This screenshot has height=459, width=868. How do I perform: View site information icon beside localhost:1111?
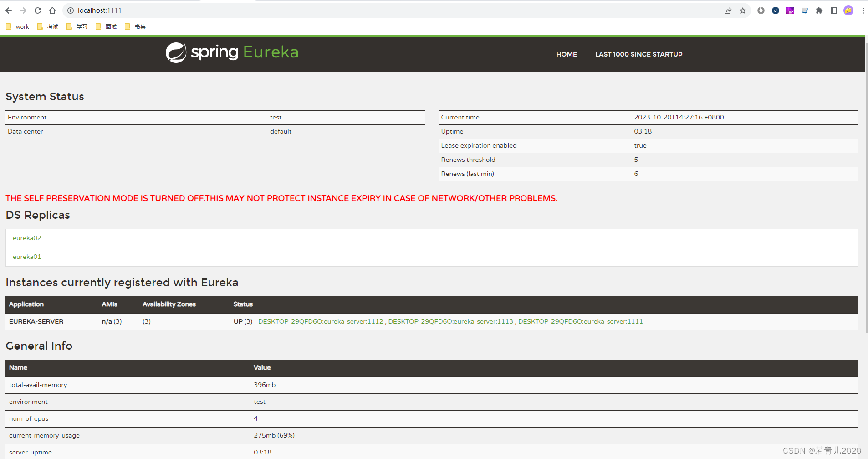point(71,10)
